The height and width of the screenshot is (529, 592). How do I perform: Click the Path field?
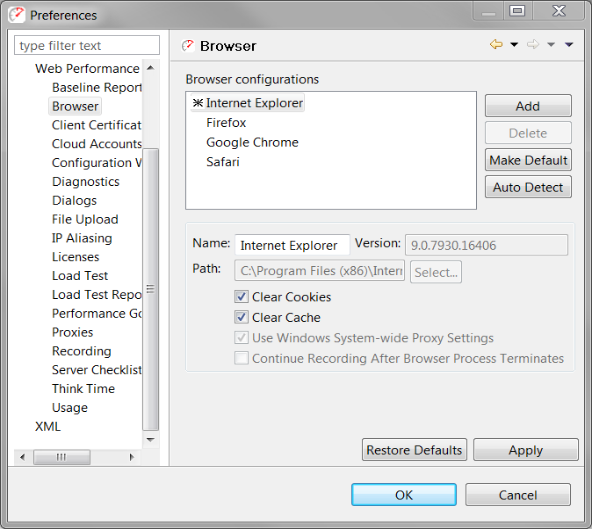click(x=319, y=270)
